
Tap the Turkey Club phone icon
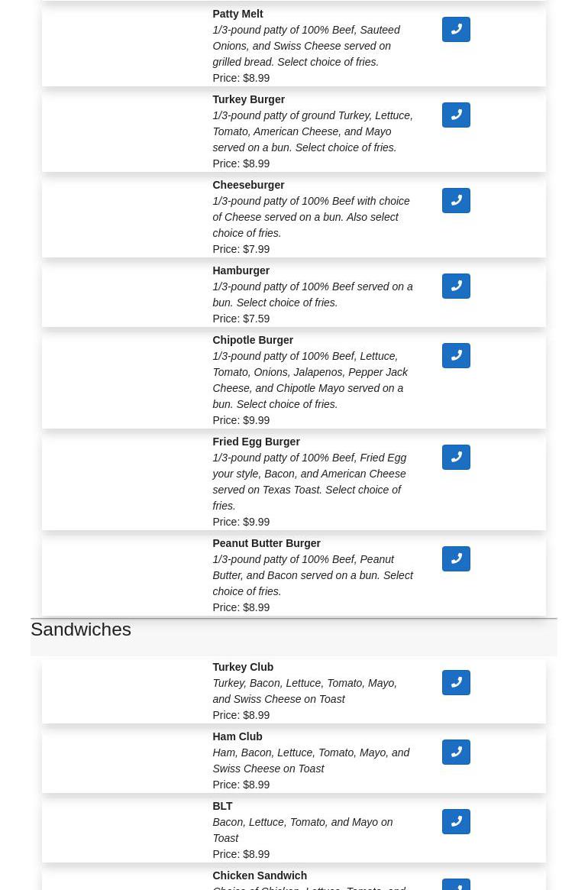click(x=456, y=682)
